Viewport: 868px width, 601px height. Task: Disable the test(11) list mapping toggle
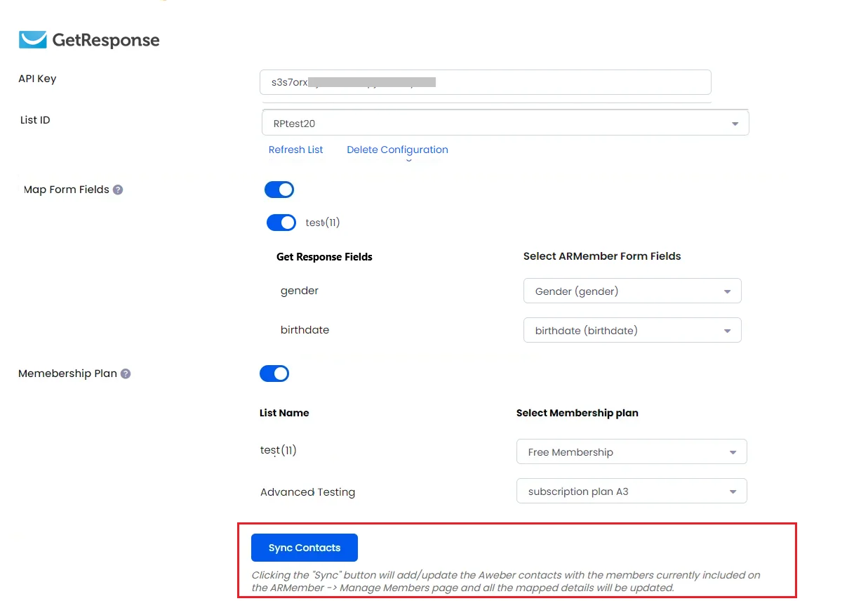point(281,223)
